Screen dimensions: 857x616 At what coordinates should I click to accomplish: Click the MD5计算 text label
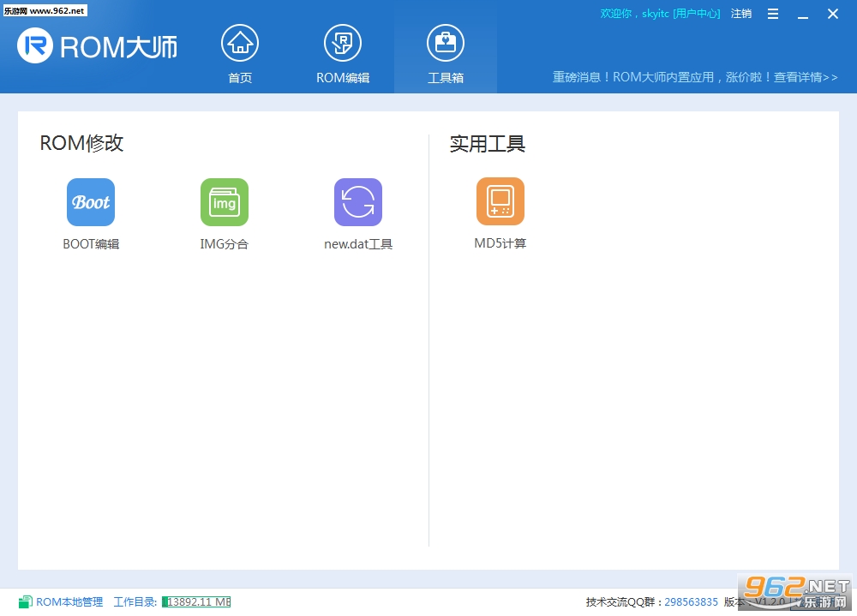[x=500, y=243]
